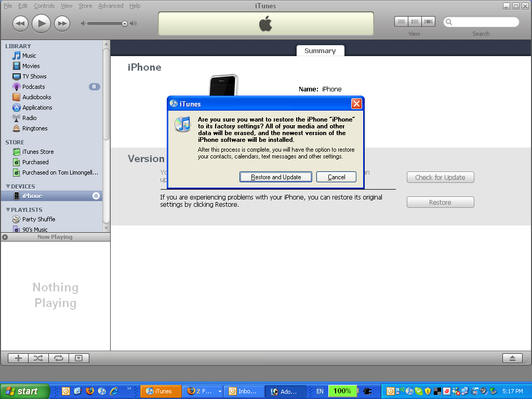Open the Windows start menu
This screenshot has width=532, height=399.
(x=24, y=391)
